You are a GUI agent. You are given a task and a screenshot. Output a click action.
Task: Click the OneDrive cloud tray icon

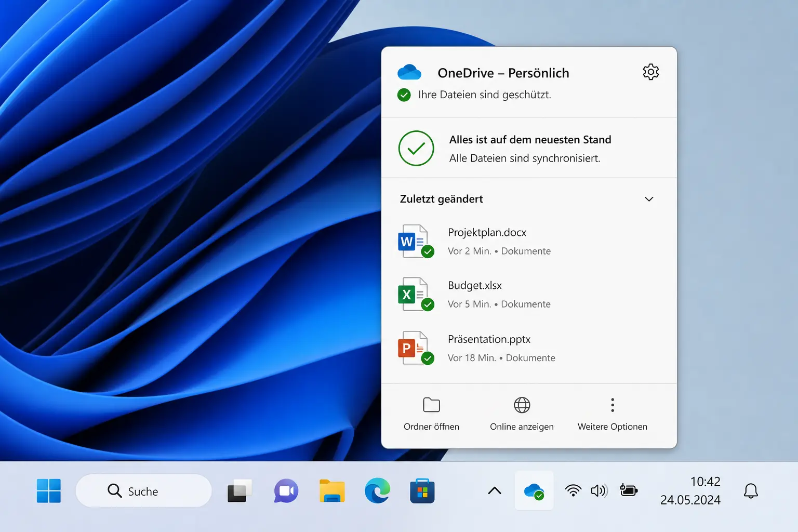[534, 491]
